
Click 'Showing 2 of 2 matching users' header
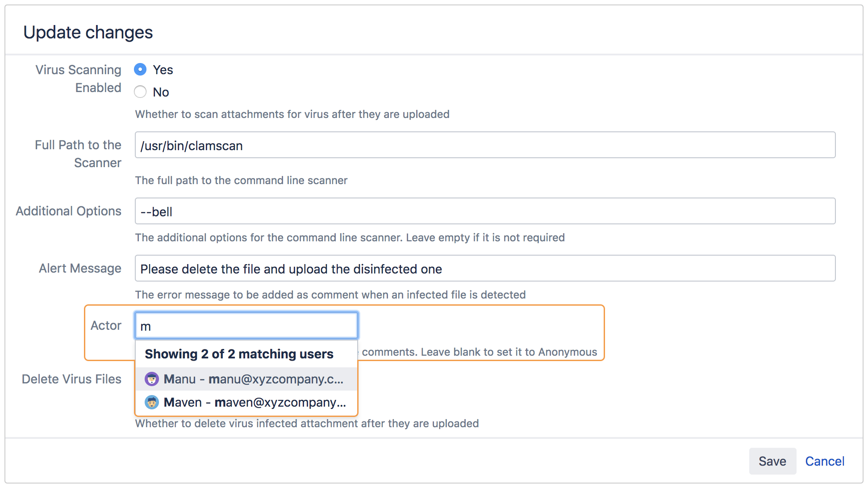click(239, 354)
